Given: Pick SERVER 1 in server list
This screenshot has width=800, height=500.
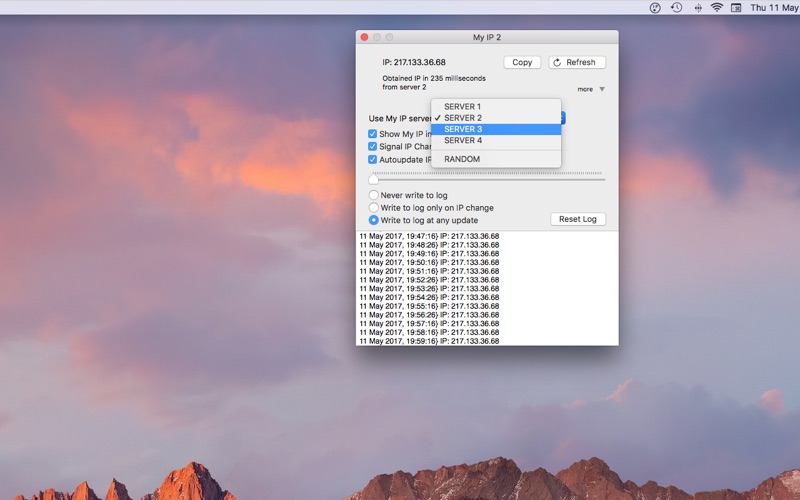Looking at the screenshot, I should click(x=463, y=106).
